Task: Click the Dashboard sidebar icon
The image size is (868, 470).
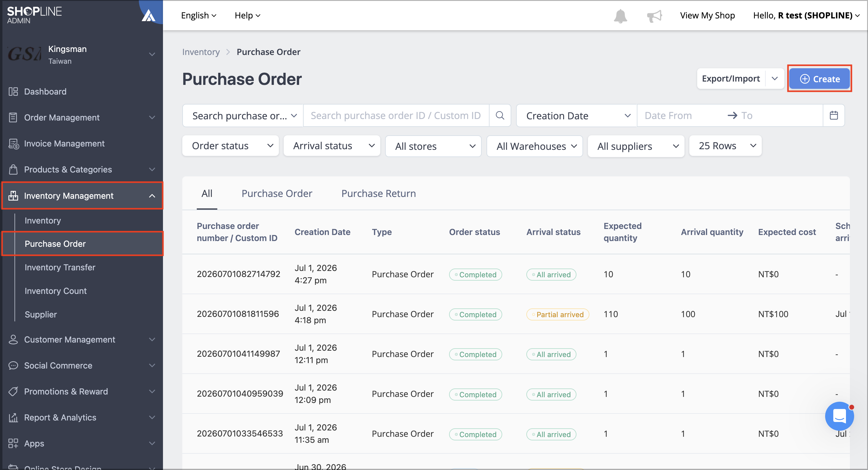Action: [13, 91]
